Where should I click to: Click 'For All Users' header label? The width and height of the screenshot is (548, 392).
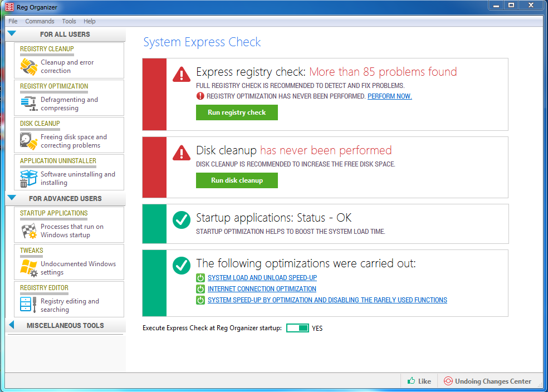(x=65, y=34)
